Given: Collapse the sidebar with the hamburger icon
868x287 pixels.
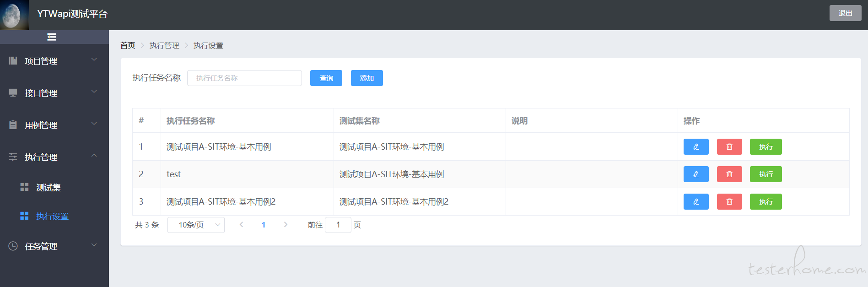Looking at the screenshot, I should [52, 37].
